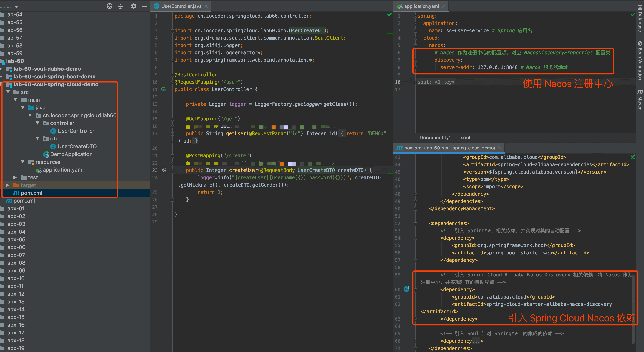This screenshot has width=644, height=352.
Task: Select pom.xml (lab-60-soul-spring-cloud-demo) tab
Action: (x=449, y=148)
